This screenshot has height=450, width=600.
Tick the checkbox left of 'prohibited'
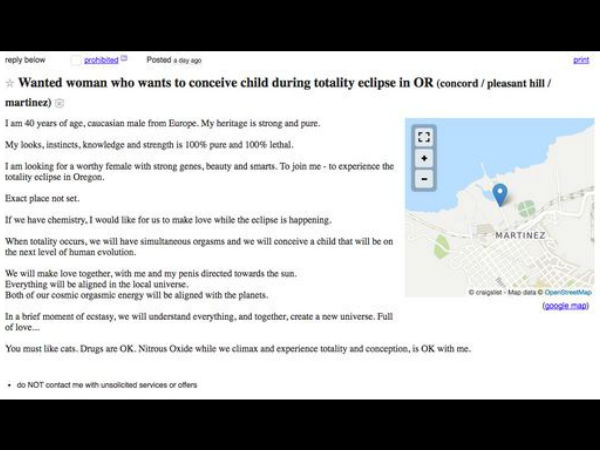tap(76, 60)
